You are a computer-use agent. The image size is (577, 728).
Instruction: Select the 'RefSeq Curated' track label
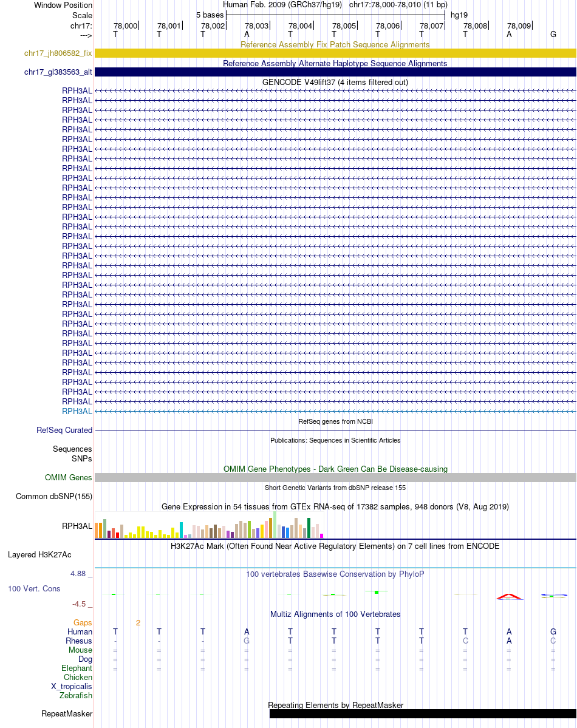[x=64, y=430]
